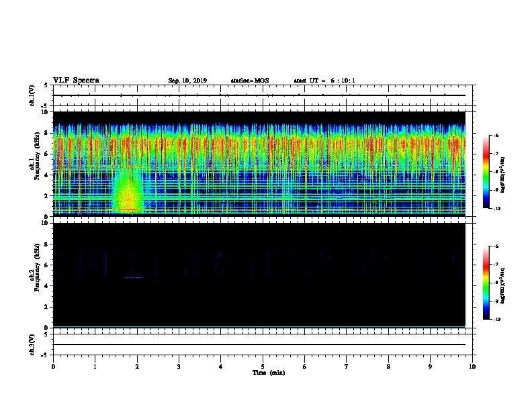
Task: Click the "8" kHz tick on ch.2 frequency axis
Action: [46, 244]
